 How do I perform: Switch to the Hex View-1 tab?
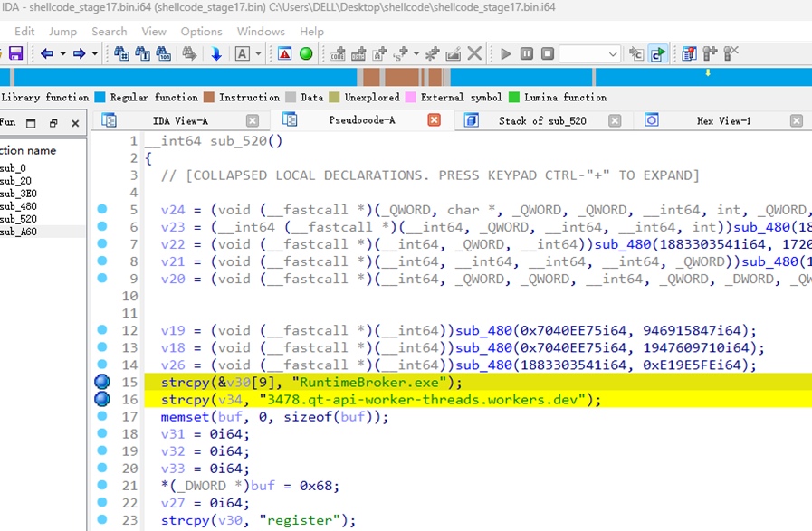pyautogui.click(x=723, y=120)
